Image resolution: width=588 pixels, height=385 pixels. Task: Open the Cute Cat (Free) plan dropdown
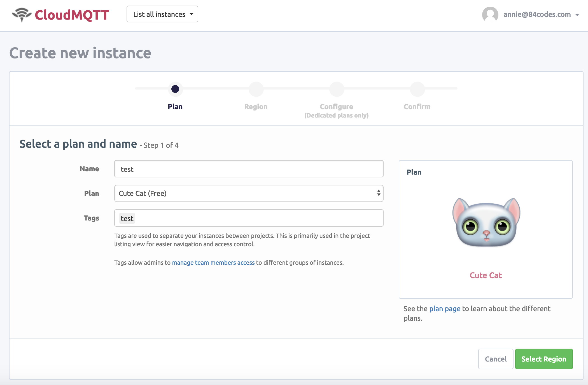(x=249, y=193)
